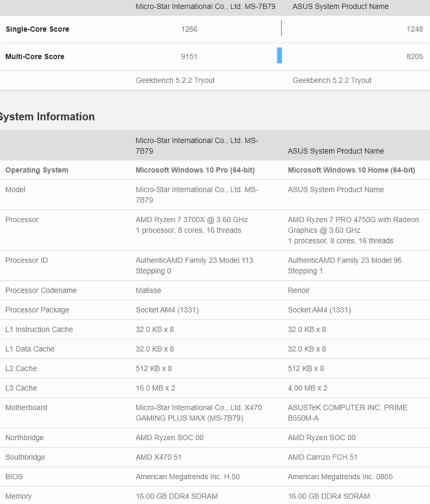Click System Information section heading
The image size is (430, 504).
pyautogui.click(x=47, y=117)
